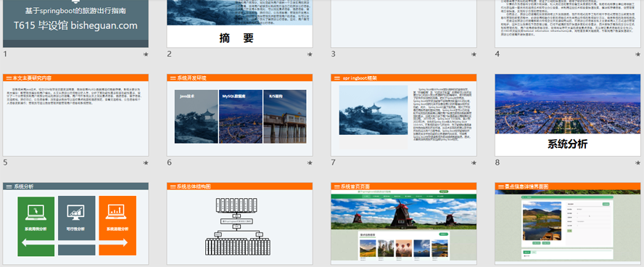Select the 系统分析 city skyline section slide
The height and width of the screenshot is (267, 644).
pyautogui.click(x=568, y=115)
